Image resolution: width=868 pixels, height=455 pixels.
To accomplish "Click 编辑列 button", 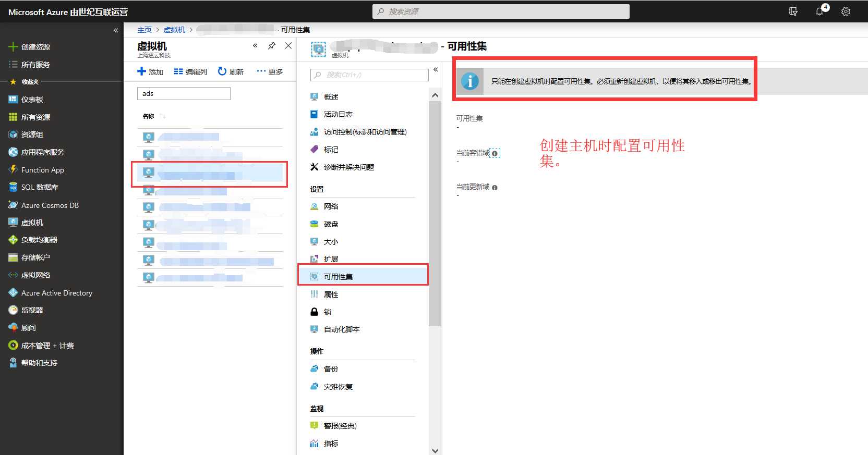I will coord(190,71).
